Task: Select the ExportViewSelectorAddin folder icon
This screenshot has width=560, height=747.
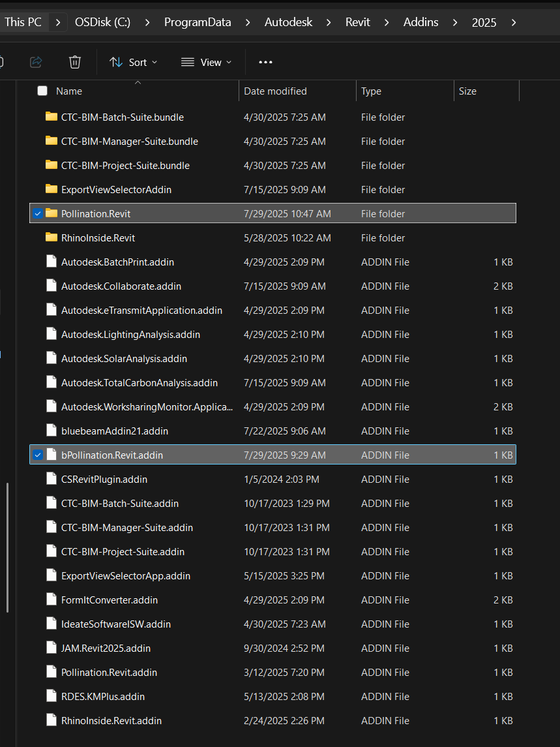Action: point(52,189)
